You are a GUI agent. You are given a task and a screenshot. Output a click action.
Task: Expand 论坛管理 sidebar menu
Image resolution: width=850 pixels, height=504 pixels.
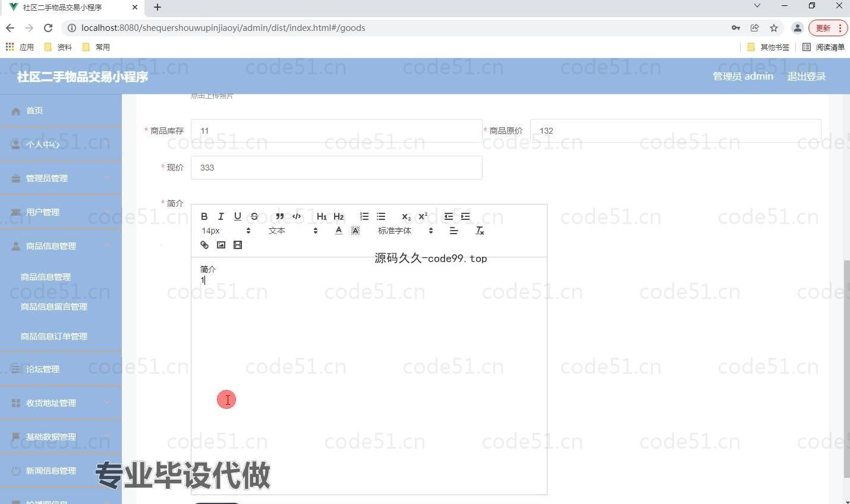61,369
